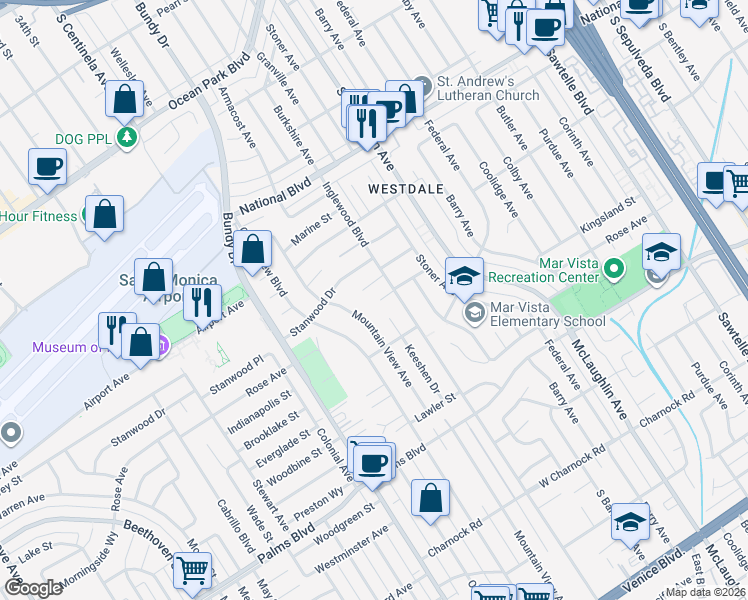Open graduation cap marker near Venice Blvd
This screenshot has height=600, width=748.
630,523
